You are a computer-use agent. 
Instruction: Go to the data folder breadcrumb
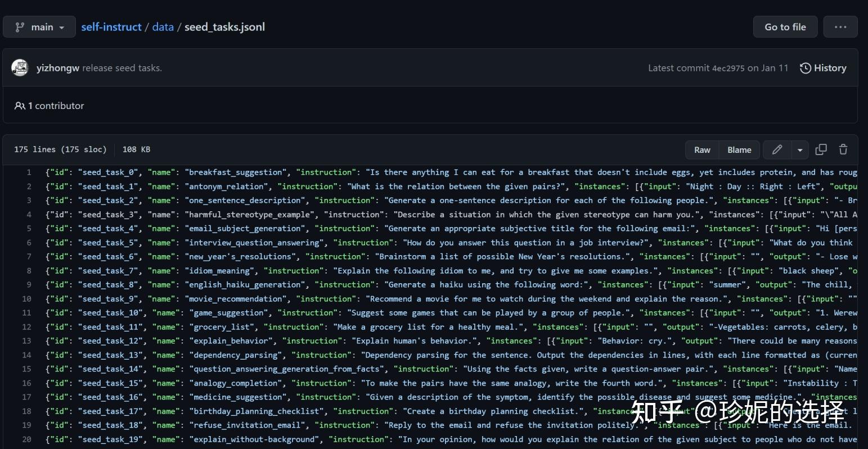coord(163,27)
